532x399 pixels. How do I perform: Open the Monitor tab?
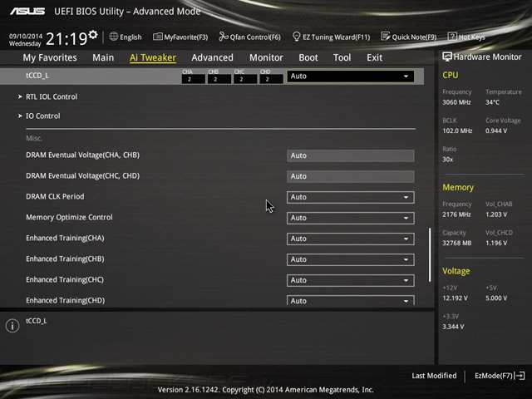coord(266,57)
